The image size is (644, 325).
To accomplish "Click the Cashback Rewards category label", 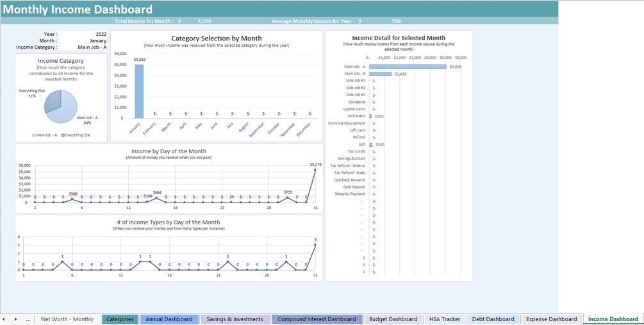I will 349,180.
